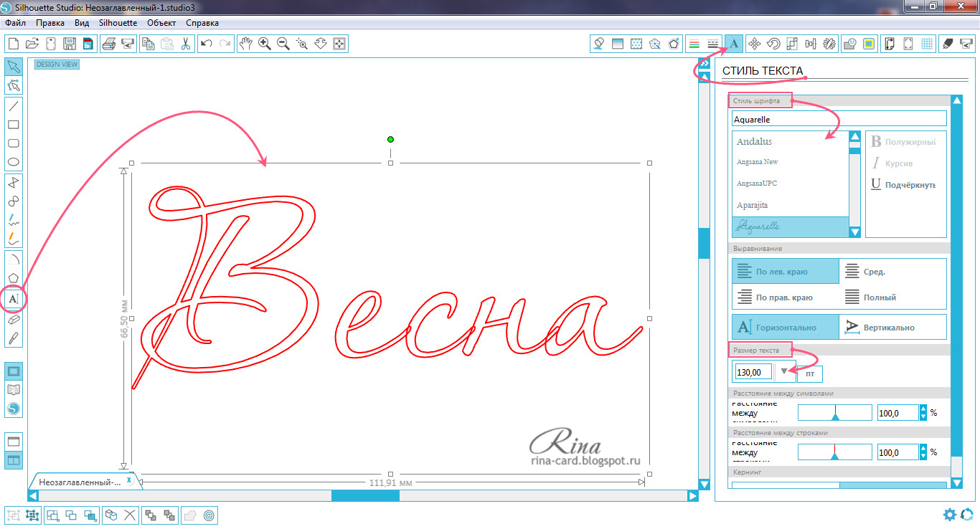980x529 pixels.
Task: Open the Справка menu
Action: (x=202, y=23)
